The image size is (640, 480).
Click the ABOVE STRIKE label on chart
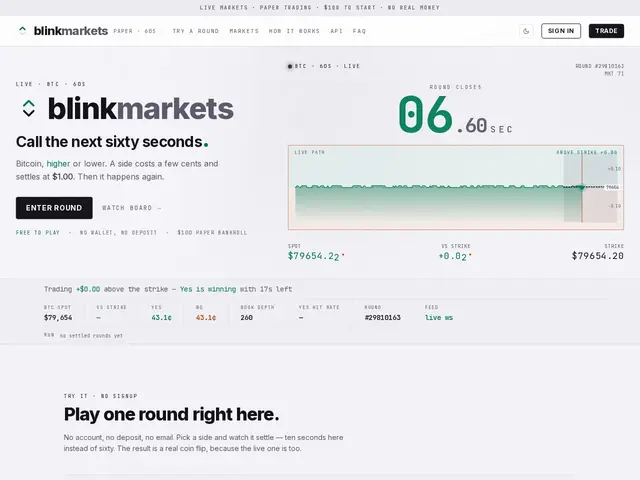[587, 152]
